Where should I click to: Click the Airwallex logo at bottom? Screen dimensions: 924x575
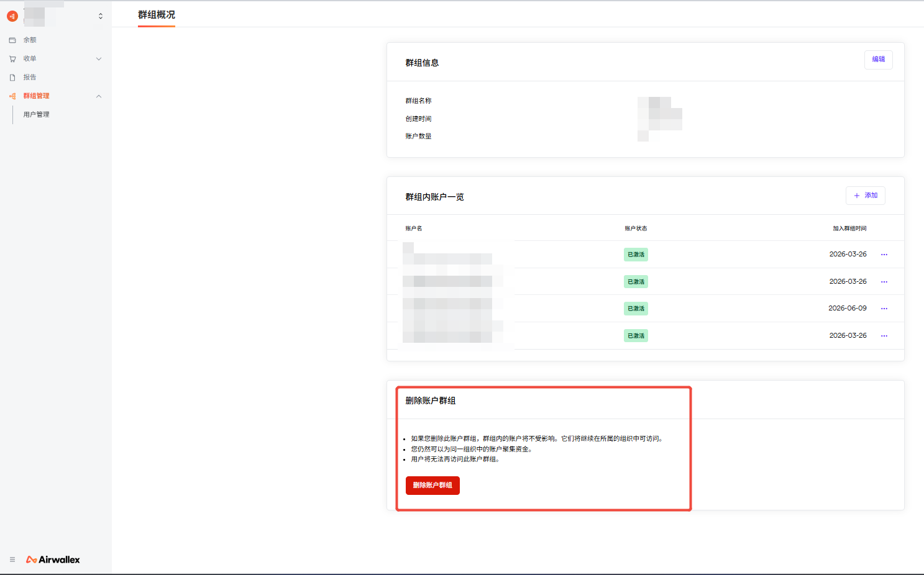coord(53,559)
